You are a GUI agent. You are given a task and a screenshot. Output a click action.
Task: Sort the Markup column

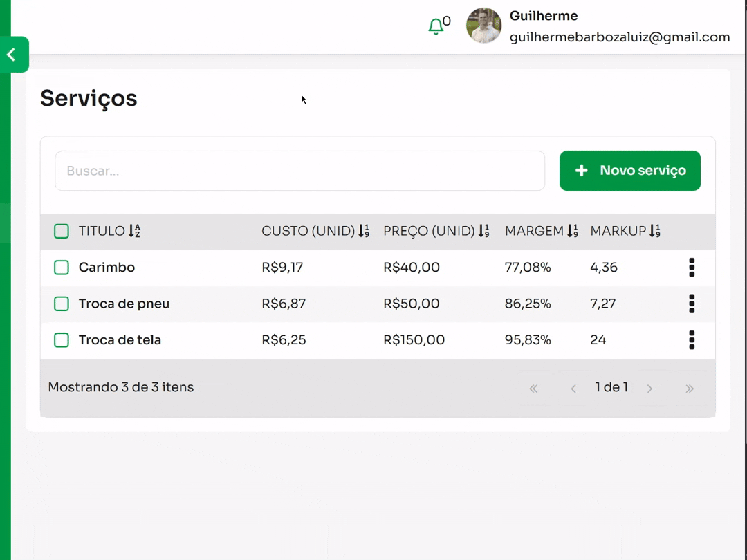point(654,231)
